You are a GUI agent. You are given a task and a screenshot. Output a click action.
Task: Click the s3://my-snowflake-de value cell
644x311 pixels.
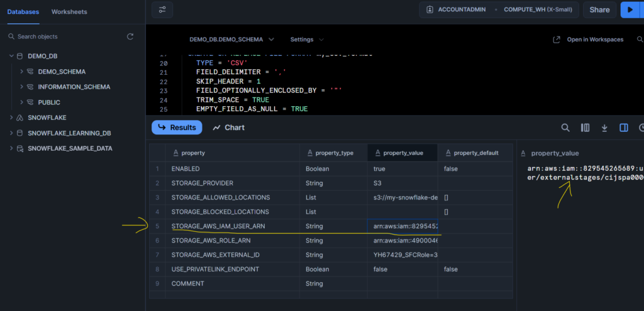402,197
